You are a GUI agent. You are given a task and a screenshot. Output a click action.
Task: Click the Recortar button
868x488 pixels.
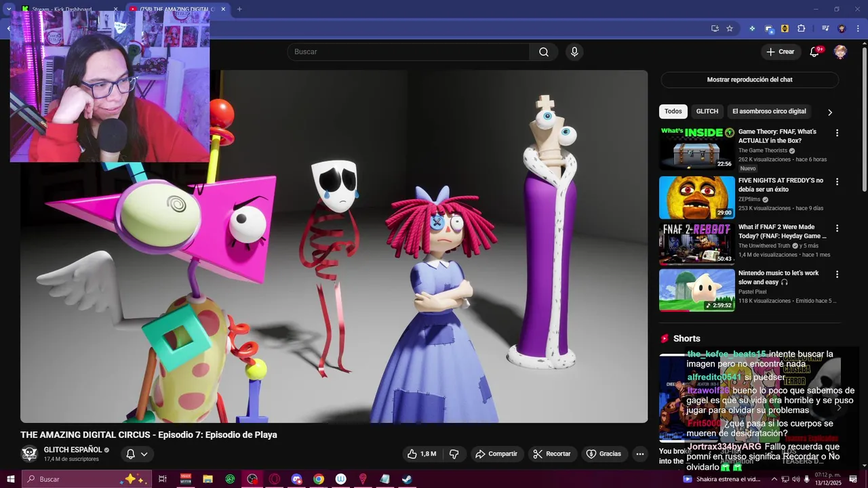coord(551,454)
